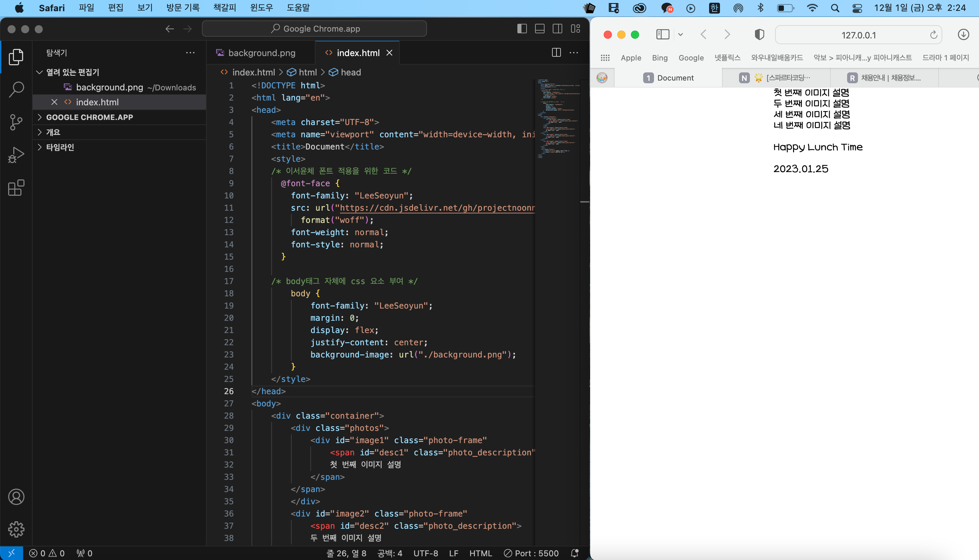Toggle VS Code bottom panel visibility
Viewport: 979px width, 560px height.
pyautogui.click(x=540, y=29)
